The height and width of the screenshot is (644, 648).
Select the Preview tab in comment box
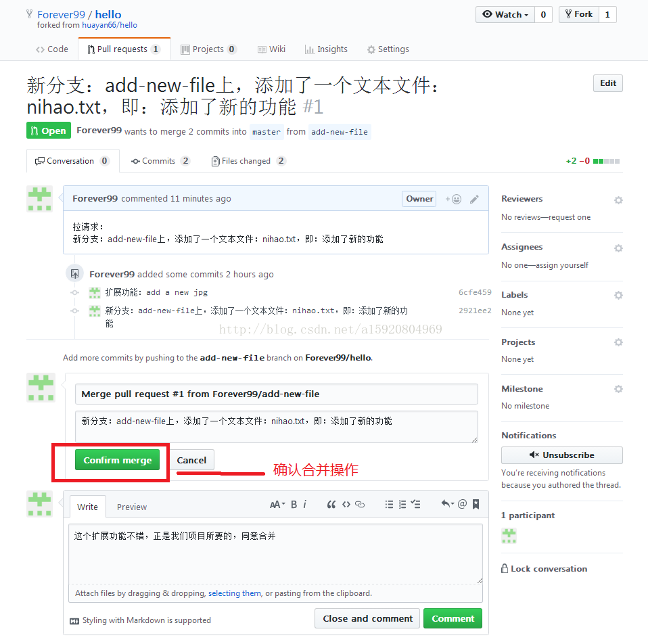point(132,507)
